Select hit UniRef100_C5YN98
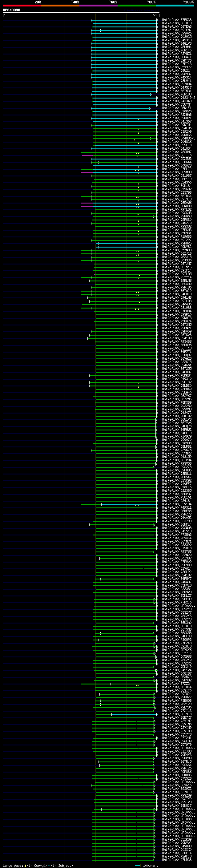The image size is (197, 868). (176, 250)
